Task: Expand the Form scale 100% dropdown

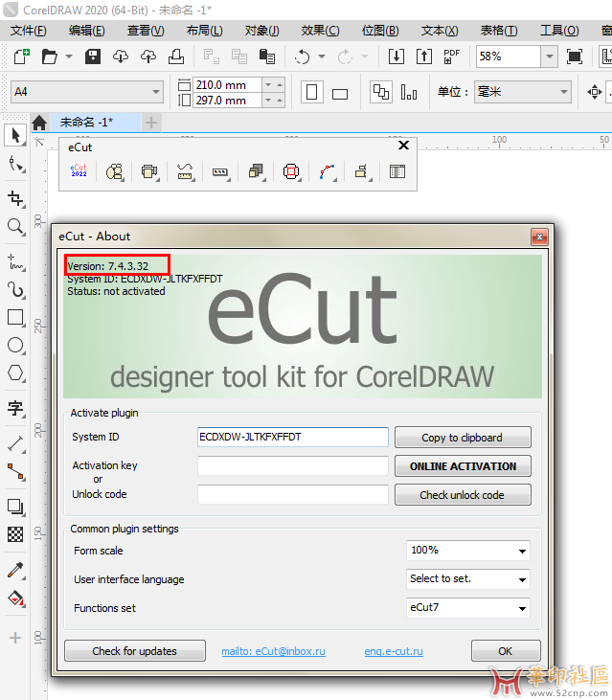Action: (522, 551)
